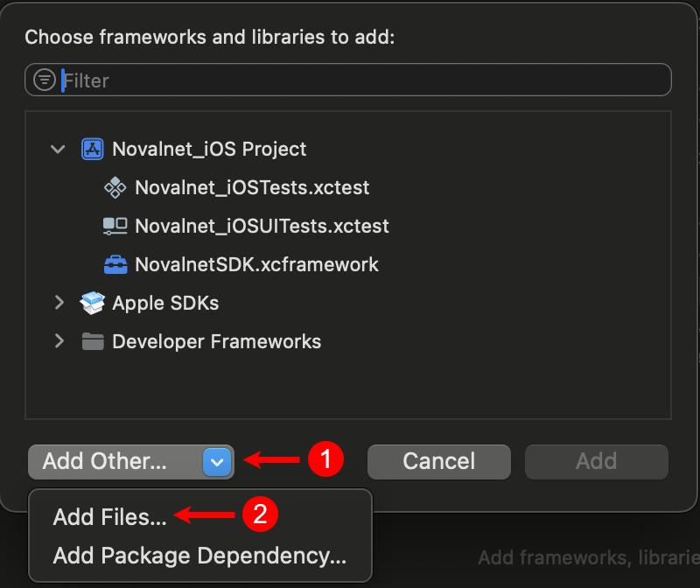700x588 pixels.
Task: Click the NovalnetSDK.xcframework toolbox icon
Action: [x=115, y=264]
